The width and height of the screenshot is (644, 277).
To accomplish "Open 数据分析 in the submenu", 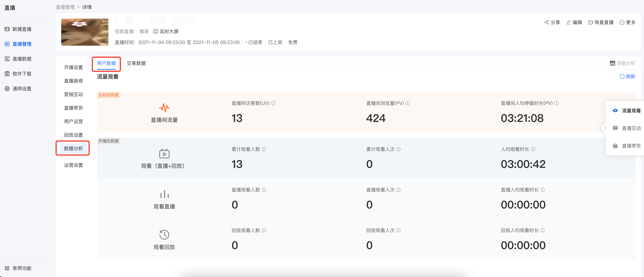I will coord(73,148).
